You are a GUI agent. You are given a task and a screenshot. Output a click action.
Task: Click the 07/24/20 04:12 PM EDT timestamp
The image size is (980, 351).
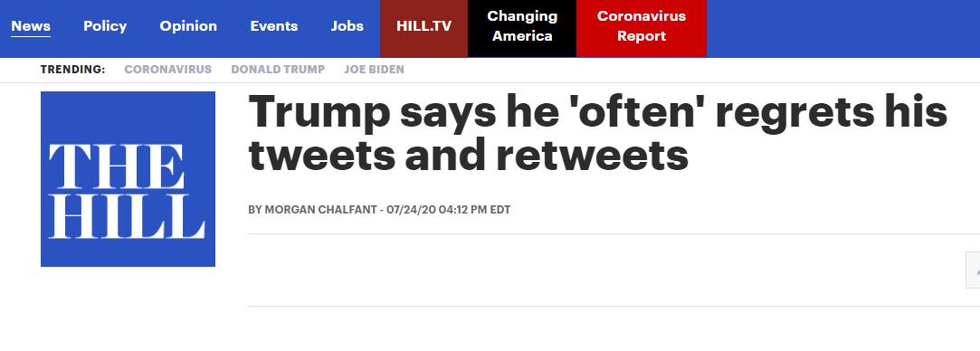pyautogui.click(x=449, y=210)
